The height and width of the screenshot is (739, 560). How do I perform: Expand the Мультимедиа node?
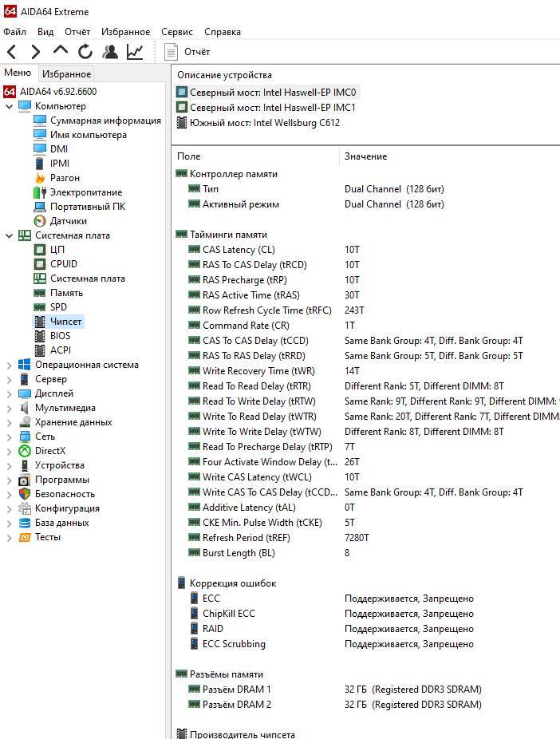9,408
